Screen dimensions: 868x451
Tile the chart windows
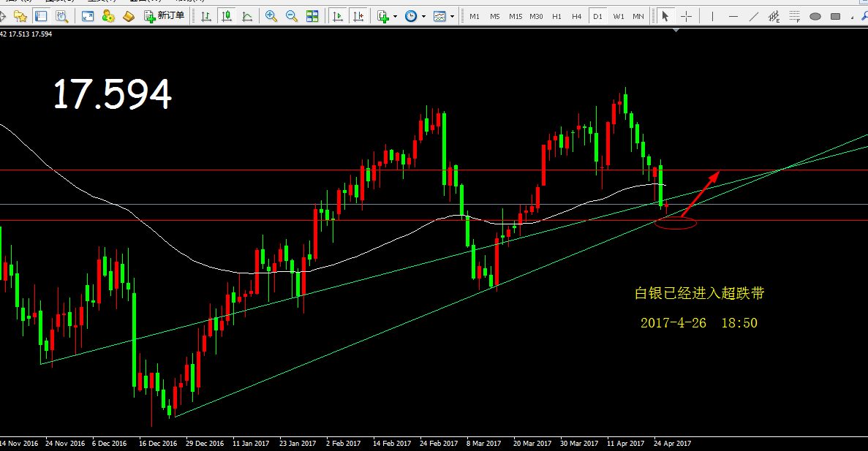click(312, 16)
